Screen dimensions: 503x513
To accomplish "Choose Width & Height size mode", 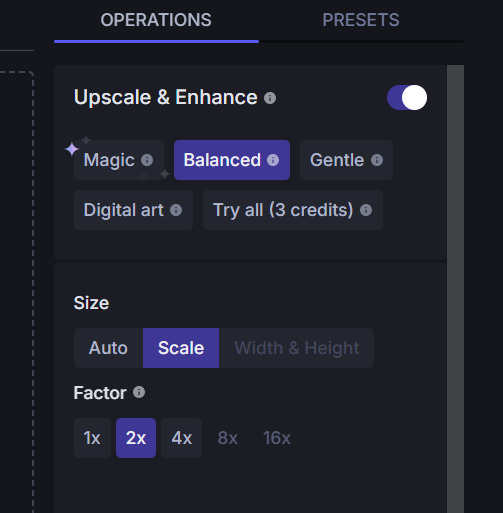I will point(297,348).
